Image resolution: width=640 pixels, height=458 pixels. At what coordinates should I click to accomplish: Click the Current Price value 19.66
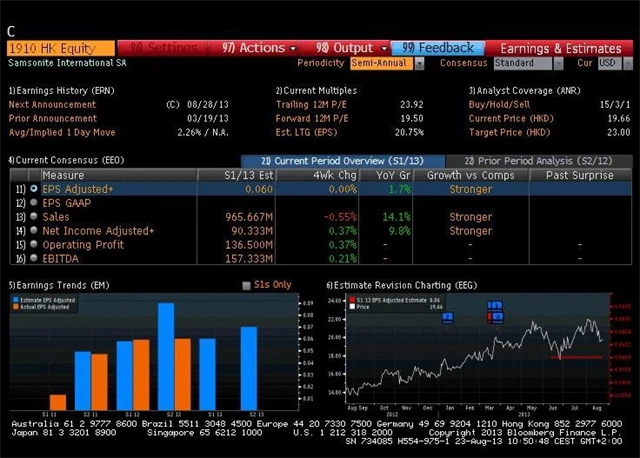click(618, 118)
